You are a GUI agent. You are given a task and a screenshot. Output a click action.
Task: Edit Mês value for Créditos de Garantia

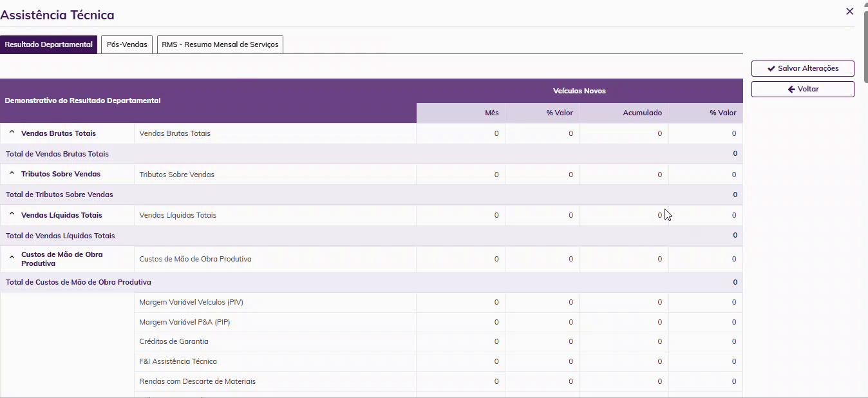click(x=460, y=341)
